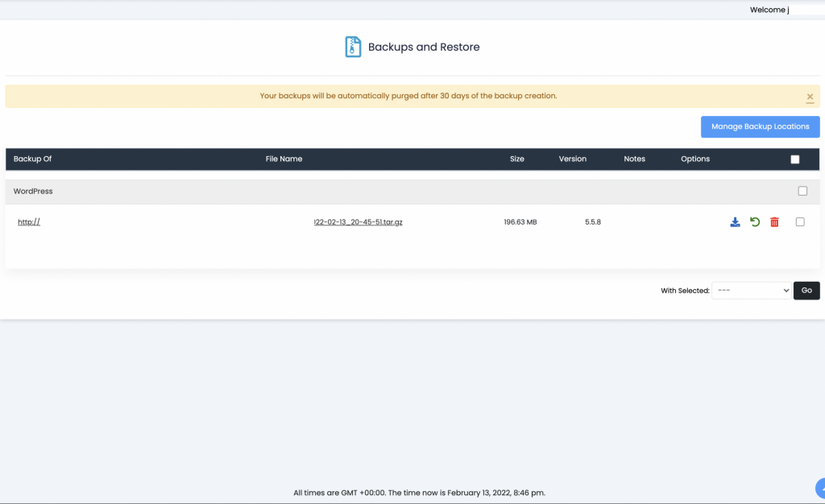Delete the backup using the trash icon
Viewport: 825px width, 504px height.
[x=774, y=222]
